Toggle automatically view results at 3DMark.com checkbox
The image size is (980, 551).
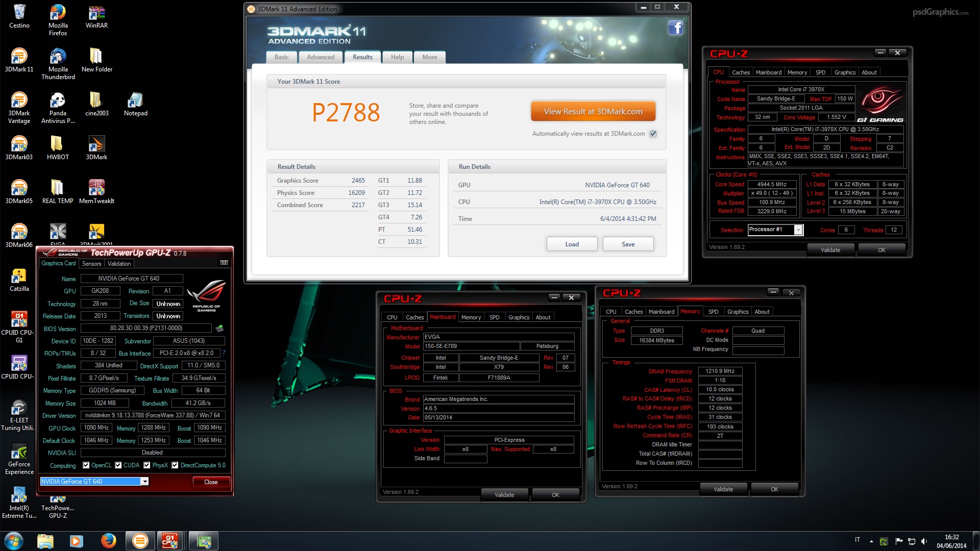pos(653,134)
